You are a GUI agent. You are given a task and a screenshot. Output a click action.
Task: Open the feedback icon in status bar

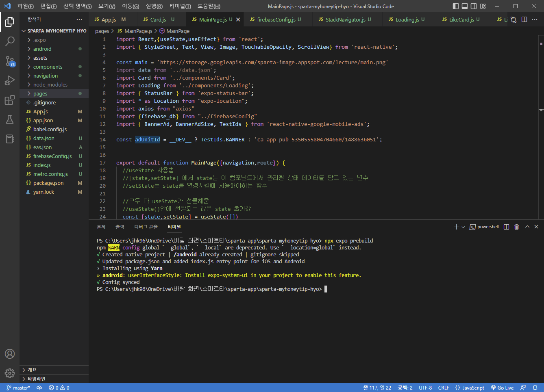click(523, 388)
